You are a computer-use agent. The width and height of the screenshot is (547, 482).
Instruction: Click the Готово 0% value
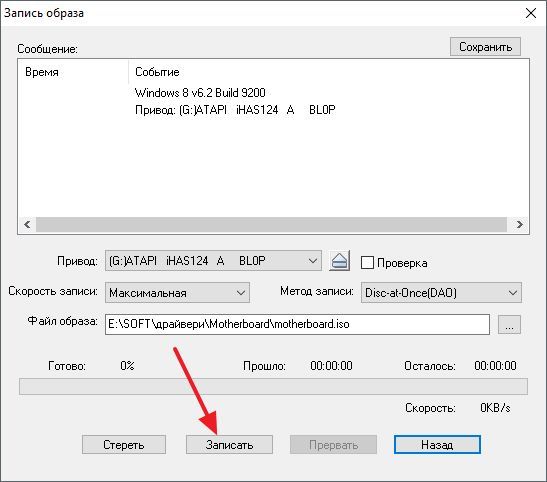pos(127,366)
